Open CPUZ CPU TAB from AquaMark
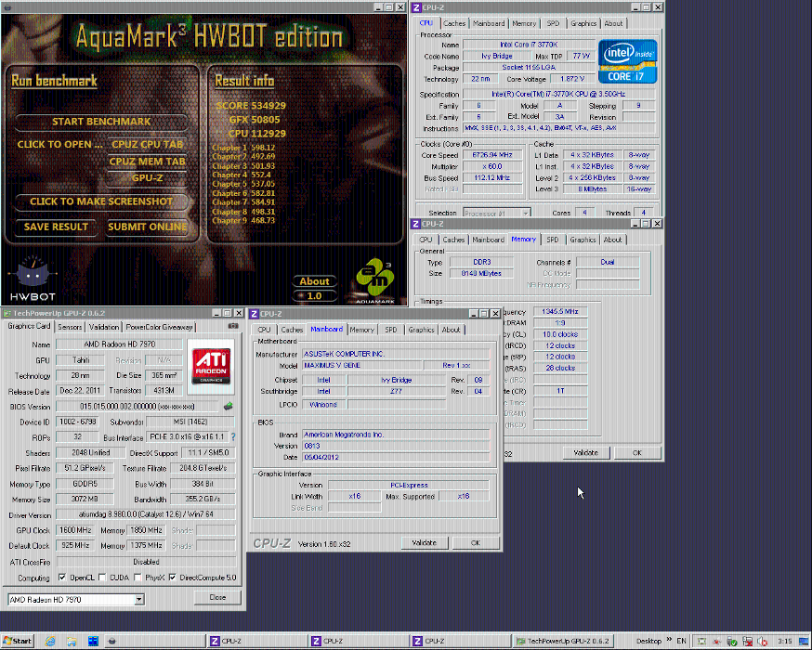The width and height of the screenshot is (812, 650). coord(148,144)
